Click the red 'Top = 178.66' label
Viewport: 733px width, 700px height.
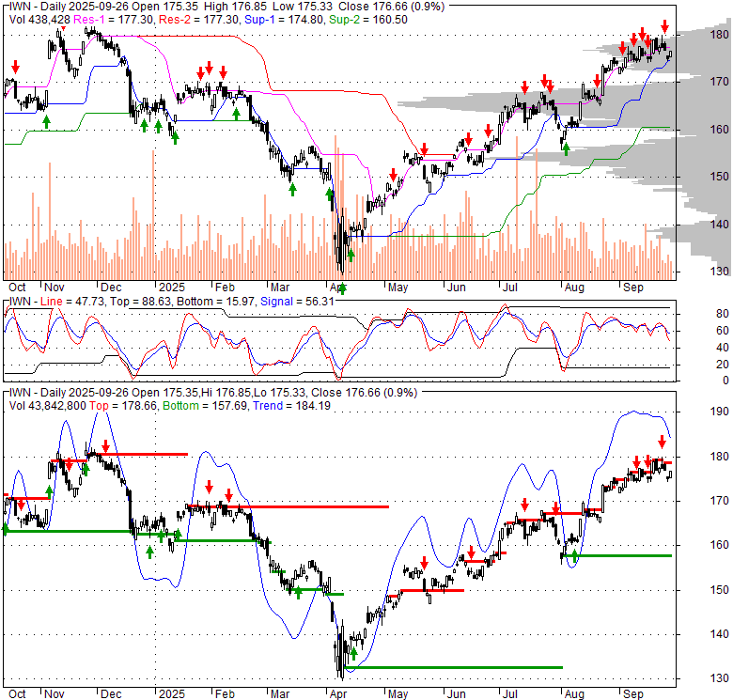coord(123,406)
